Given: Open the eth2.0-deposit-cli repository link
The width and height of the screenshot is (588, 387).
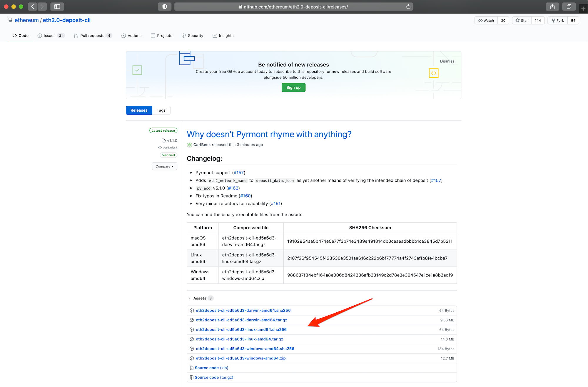Looking at the screenshot, I should (67, 20).
